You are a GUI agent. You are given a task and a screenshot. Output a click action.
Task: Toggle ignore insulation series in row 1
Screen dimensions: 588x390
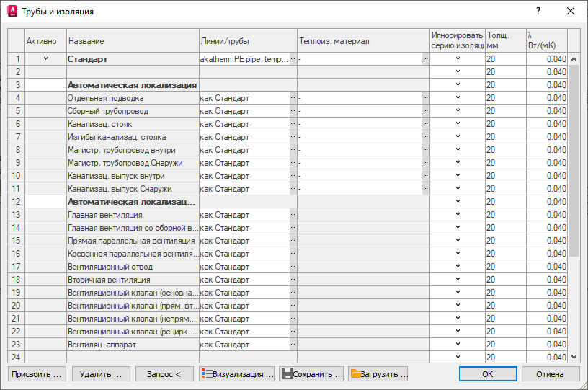click(458, 58)
